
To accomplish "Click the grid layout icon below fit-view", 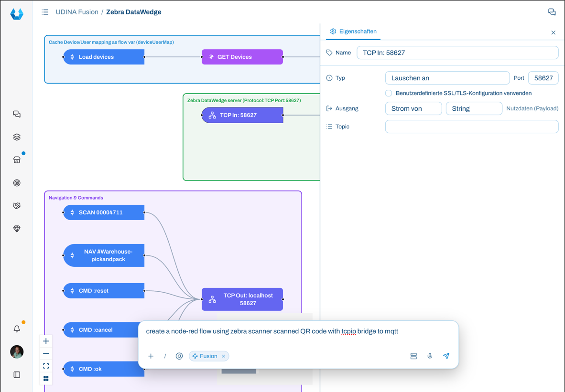I will pos(46,379).
